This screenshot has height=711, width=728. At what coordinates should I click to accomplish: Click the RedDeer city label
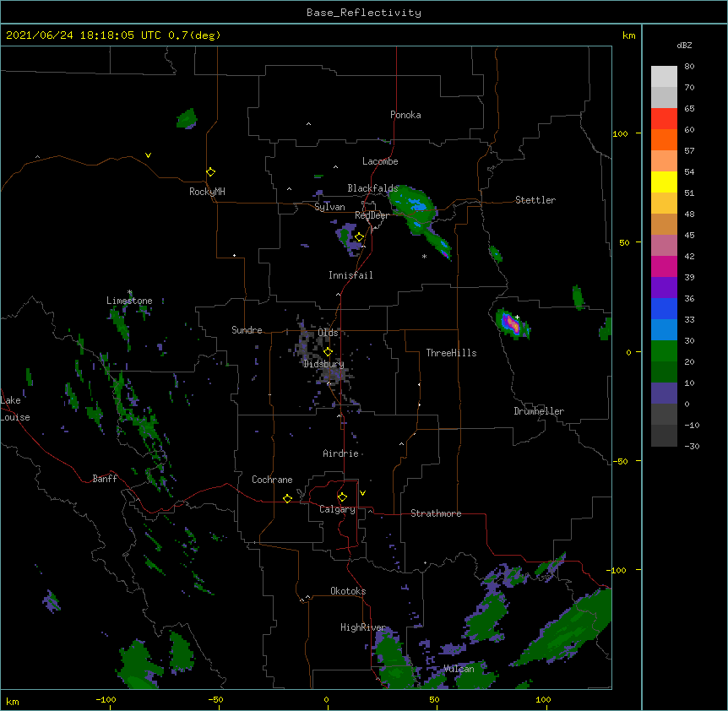pos(372,215)
